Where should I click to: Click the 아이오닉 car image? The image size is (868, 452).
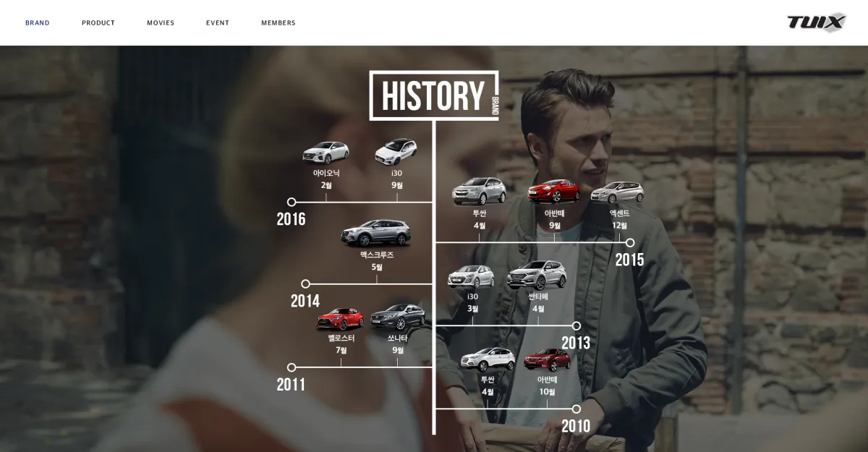(x=326, y=153)
